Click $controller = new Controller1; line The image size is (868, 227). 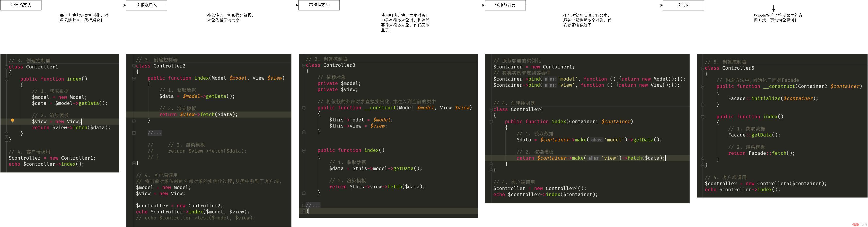point(52,158)
